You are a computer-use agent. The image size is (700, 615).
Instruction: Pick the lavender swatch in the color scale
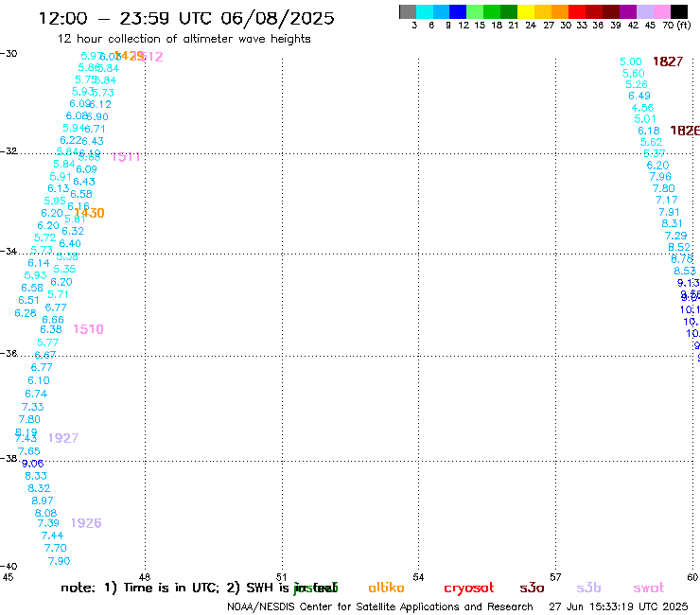coord(644,11)
